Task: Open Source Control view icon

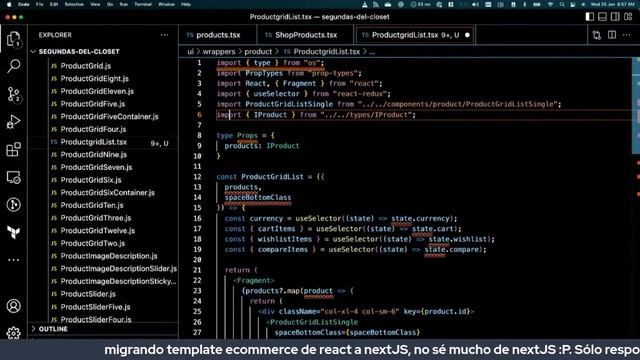Action: 13,94
